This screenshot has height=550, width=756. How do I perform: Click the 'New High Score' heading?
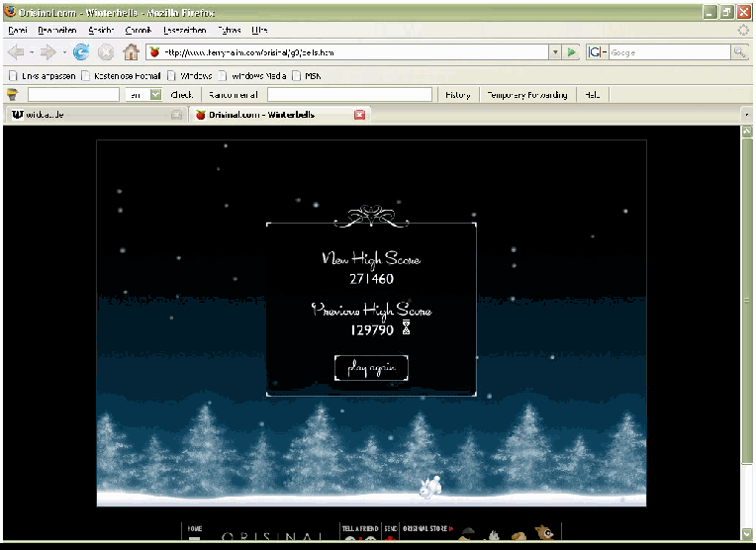pyautogui.click(x=371, y=260)
